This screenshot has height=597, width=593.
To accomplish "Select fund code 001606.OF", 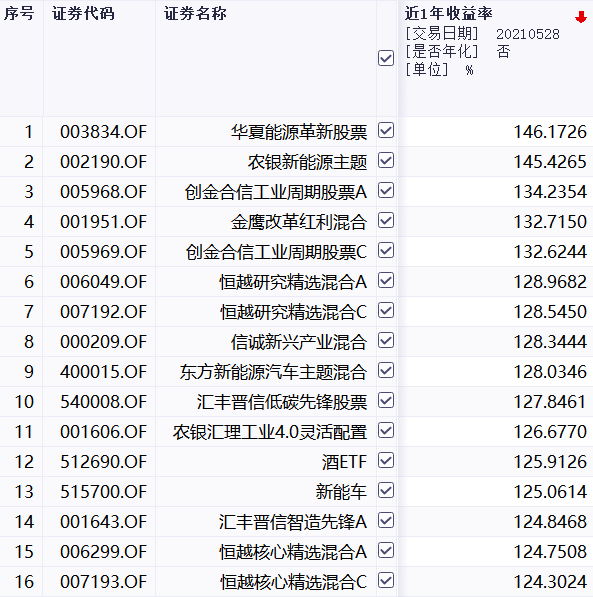I will click(x=103, y=432).
